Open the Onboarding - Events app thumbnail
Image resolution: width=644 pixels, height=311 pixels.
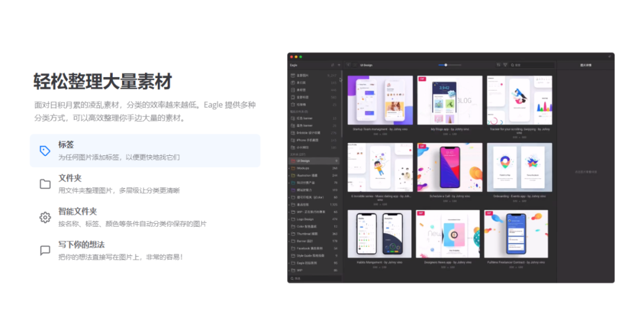pyautogui.click(x=519, y=167)
